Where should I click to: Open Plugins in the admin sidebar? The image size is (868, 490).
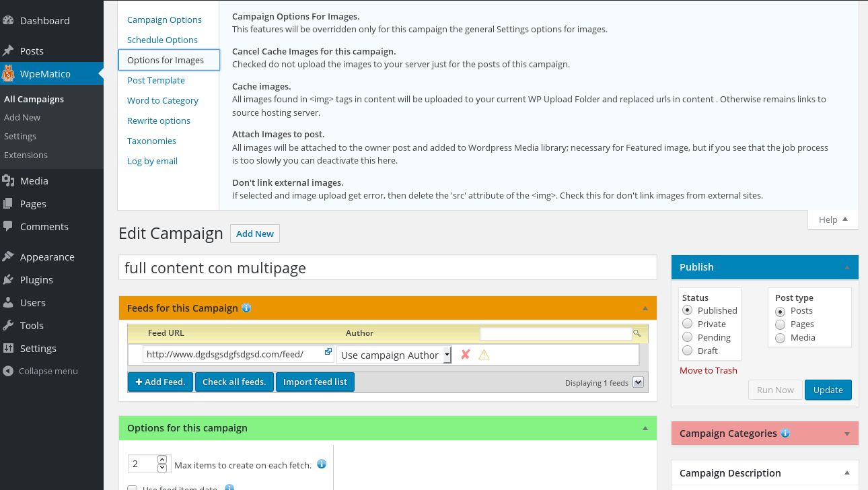click(x=36, y=279)
